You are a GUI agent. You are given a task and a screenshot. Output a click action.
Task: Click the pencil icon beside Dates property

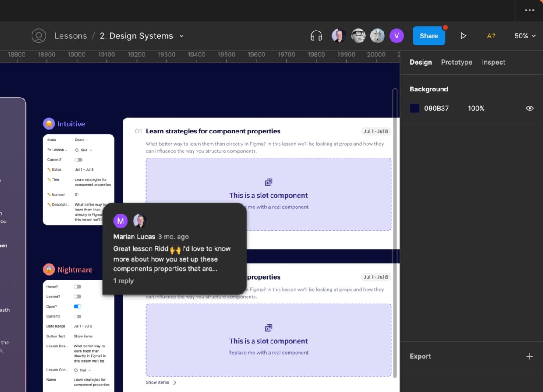click(x=49, y=170)
